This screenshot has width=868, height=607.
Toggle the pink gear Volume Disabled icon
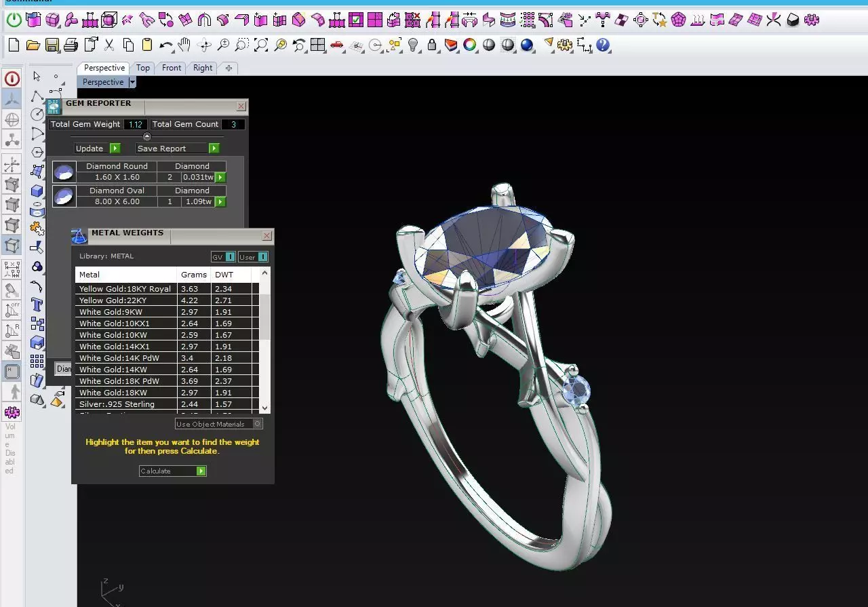[12, 412]
